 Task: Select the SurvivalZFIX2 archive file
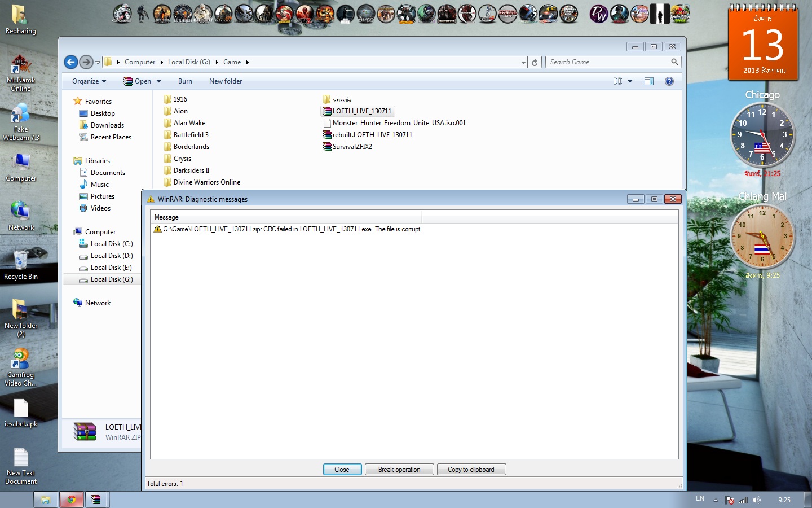coord(347,147)
